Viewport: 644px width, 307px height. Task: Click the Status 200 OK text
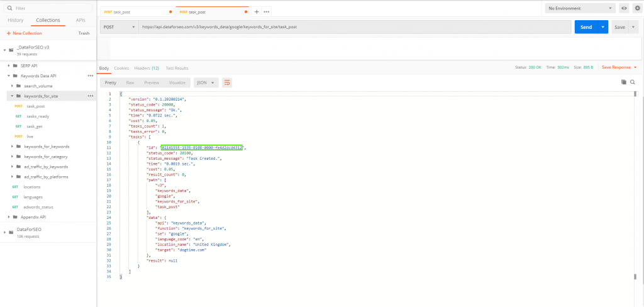(x=528, y=67)
